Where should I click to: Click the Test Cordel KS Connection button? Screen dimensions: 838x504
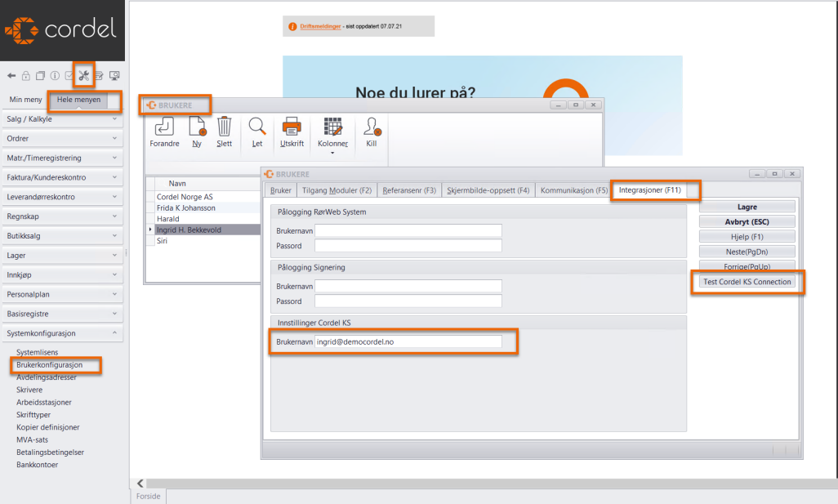[747, 282]
